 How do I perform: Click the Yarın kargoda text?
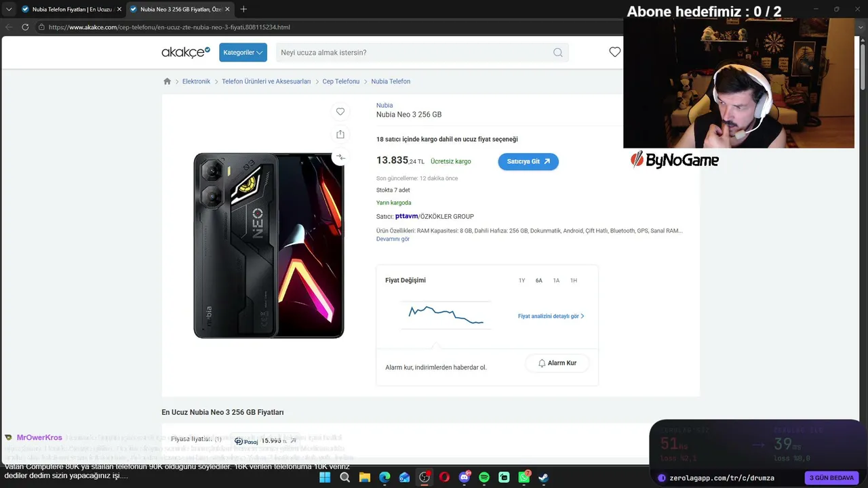(394, 203)
